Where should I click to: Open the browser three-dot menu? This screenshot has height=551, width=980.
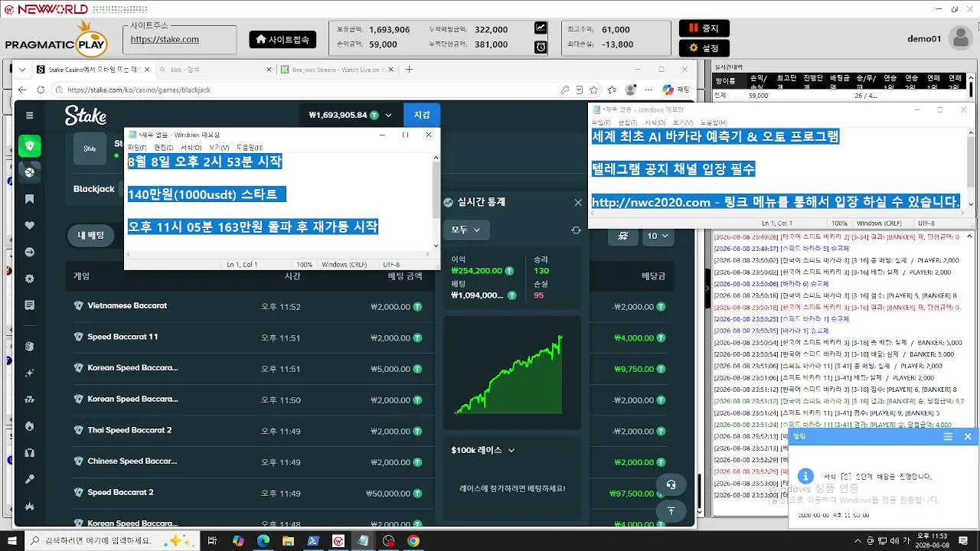648,90
